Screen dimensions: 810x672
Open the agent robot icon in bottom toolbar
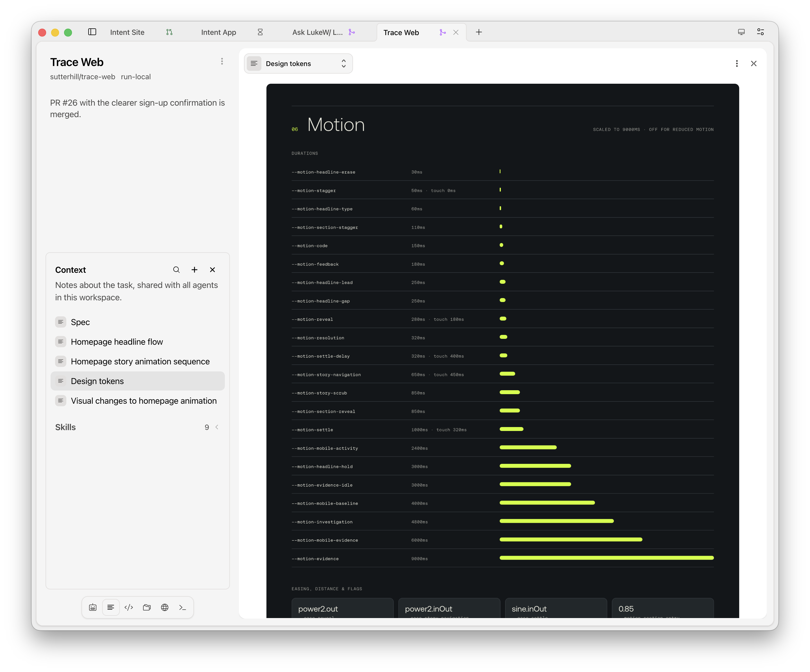click(x=93, y=608)
